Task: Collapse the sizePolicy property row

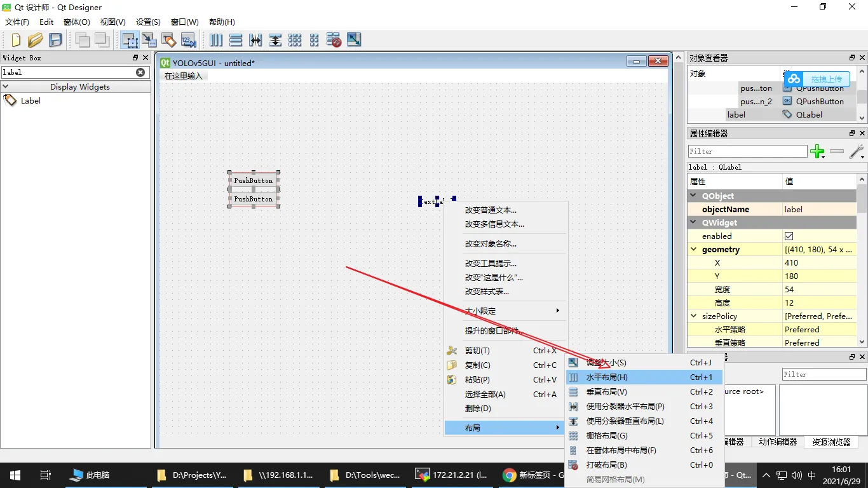Action: pyautogui.click(x=694, y=316)
